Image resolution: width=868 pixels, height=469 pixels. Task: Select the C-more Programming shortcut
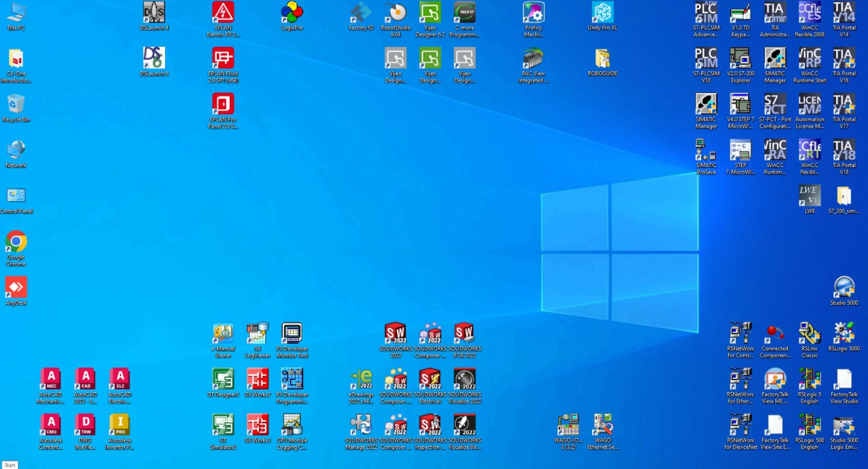click(465, 13)
